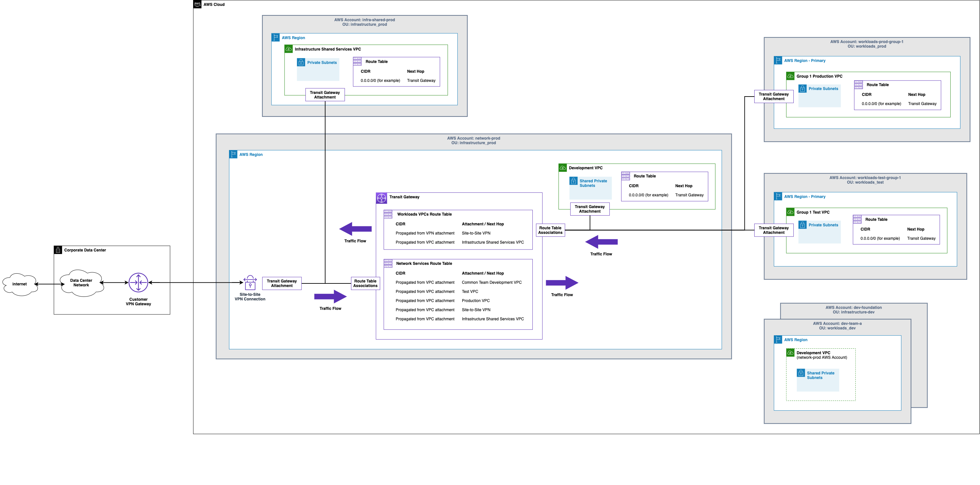
Task: Click the Corporate Data Center building icon
Action: coord(58,250)
